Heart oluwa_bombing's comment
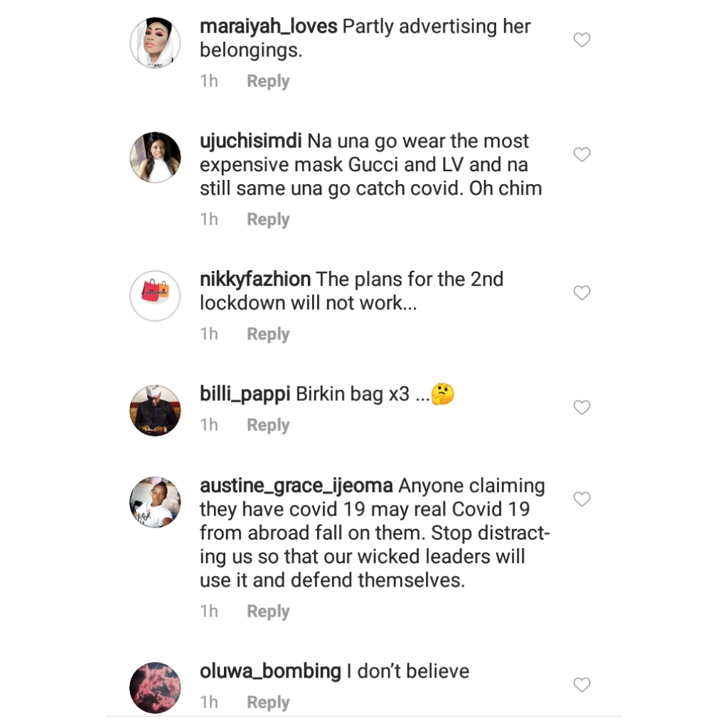This screenshot has height=728, width=728. pos(582,685)
